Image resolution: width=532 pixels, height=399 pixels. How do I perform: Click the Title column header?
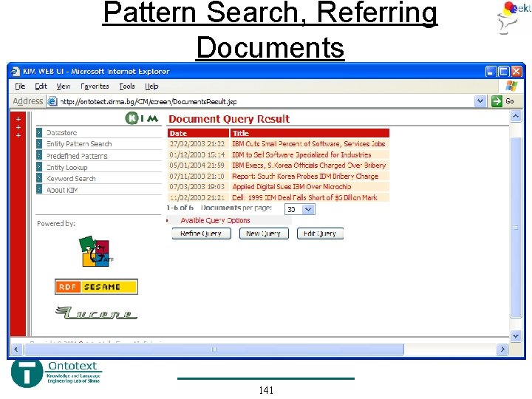coord(310,133)
